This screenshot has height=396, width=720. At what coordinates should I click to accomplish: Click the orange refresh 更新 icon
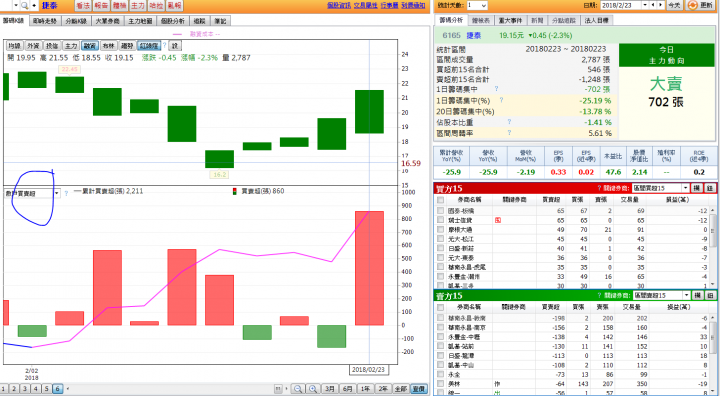[x=692, y=5]
